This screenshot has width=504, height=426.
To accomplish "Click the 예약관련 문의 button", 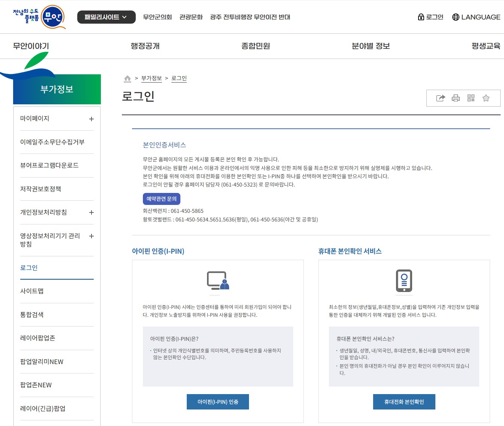I will (162, 199).
